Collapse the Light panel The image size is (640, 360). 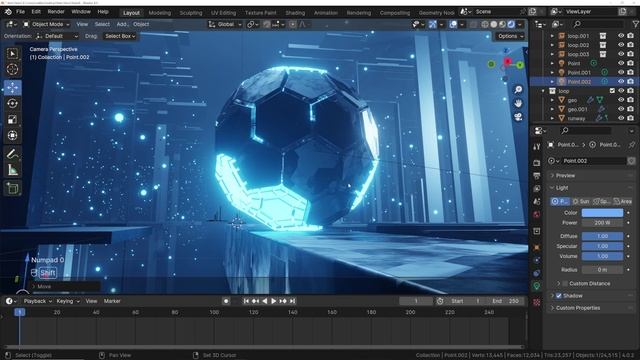pyautogui.click(x=562, y=188)
